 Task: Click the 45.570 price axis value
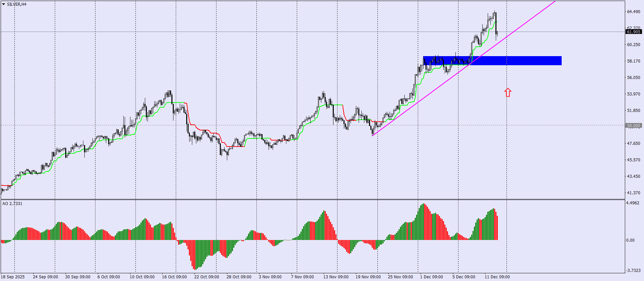634,160
